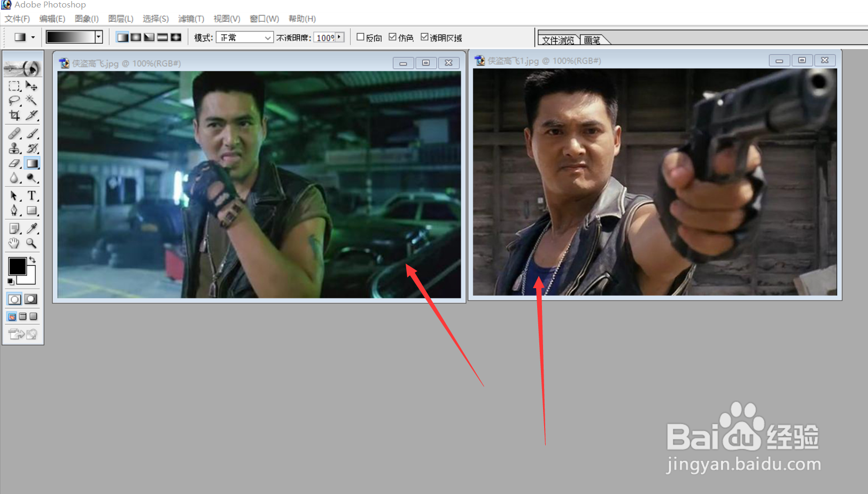Select the Gradient tool in toolbox

tap(32, 163)
